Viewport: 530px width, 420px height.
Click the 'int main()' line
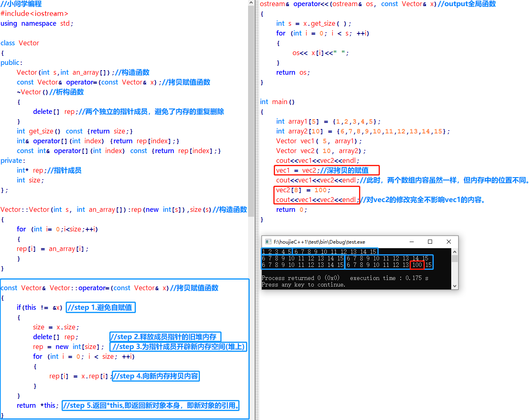277,102
